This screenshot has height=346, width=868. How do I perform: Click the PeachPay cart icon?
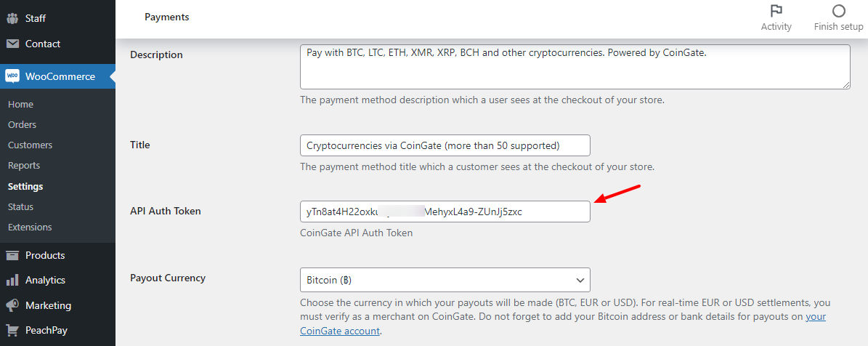[x=12, y=330]
